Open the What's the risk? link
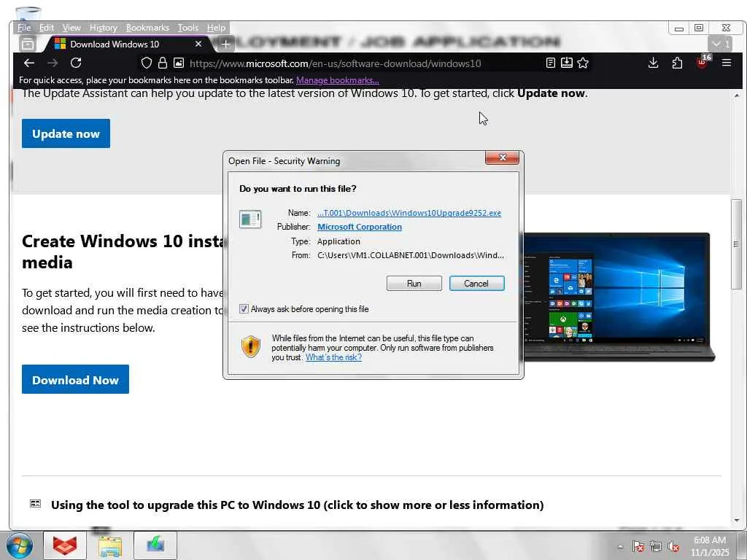The width and height of the screenshot is (747, 560). tap(333, 357)
